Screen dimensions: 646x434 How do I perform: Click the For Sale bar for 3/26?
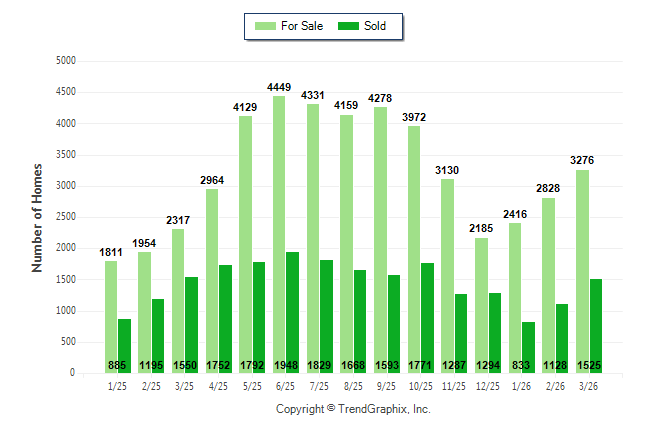(x=582, y=271)
